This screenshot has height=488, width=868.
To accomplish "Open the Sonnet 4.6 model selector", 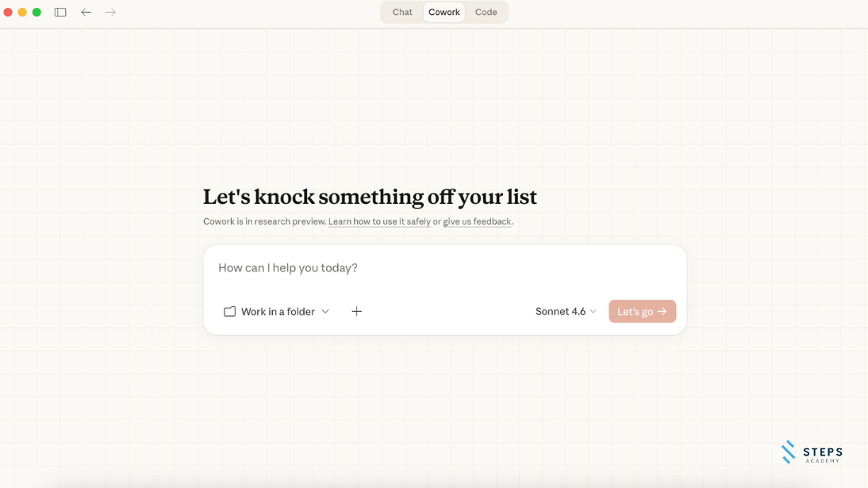I will (x=560, y=312).
